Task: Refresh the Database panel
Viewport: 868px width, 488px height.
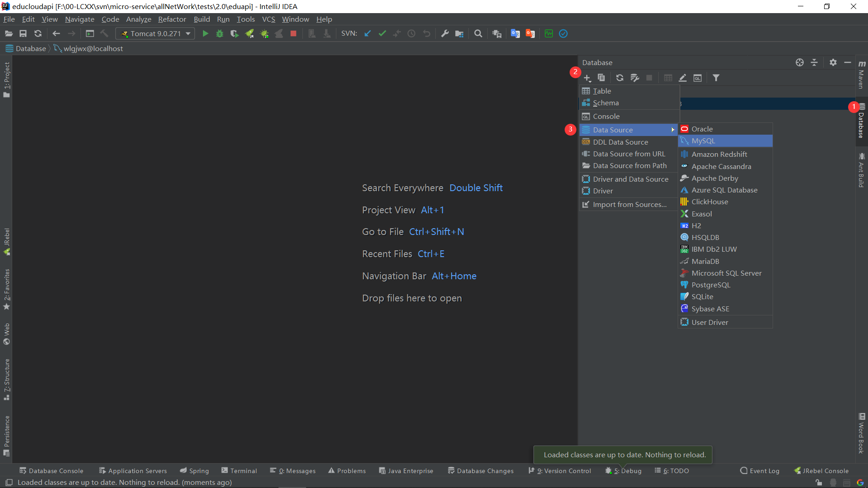Action: 620,78
